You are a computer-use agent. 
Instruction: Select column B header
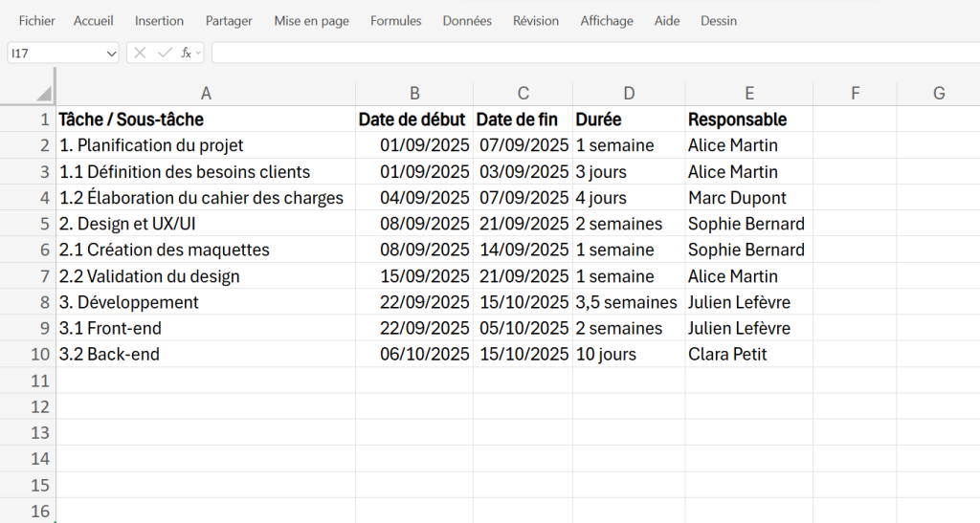pos(414,93)
